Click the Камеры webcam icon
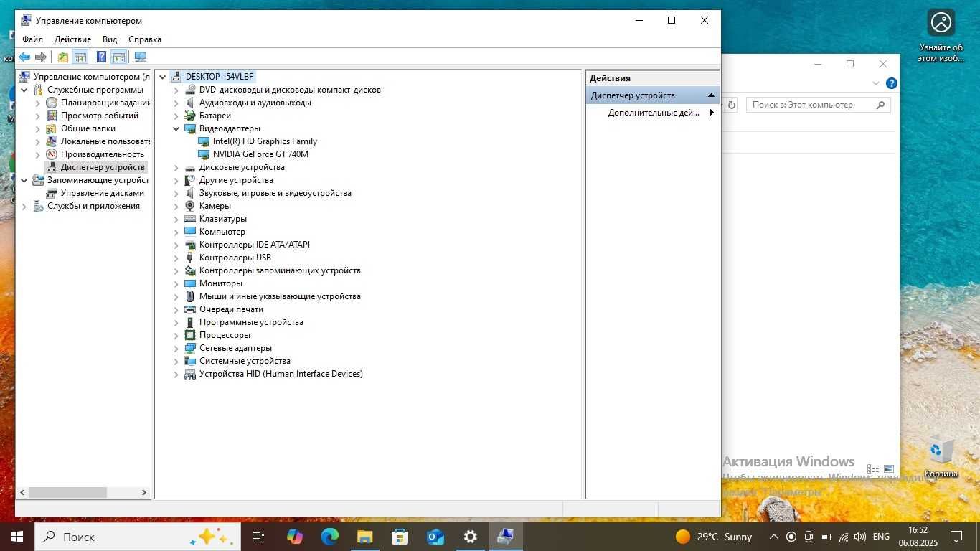The image size is (980, 551). (x=190, y=206)
